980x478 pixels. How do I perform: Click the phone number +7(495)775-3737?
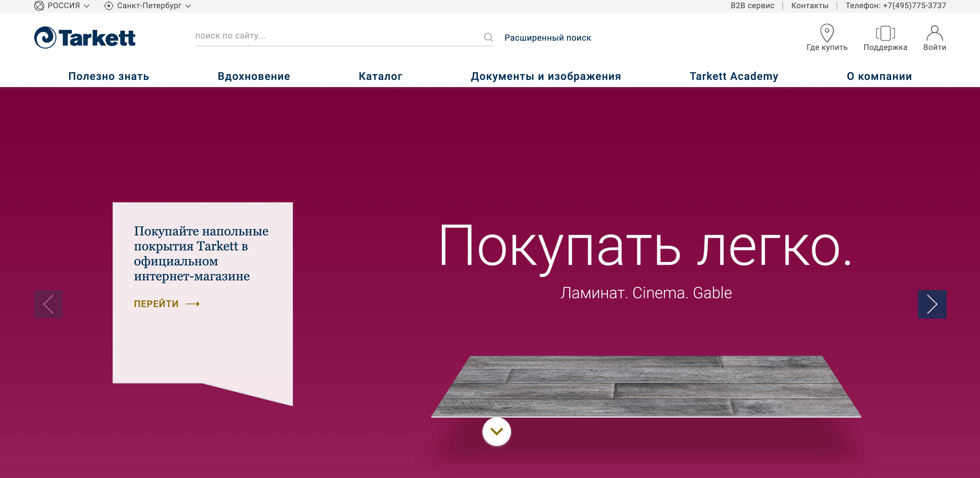pos(914,6)
